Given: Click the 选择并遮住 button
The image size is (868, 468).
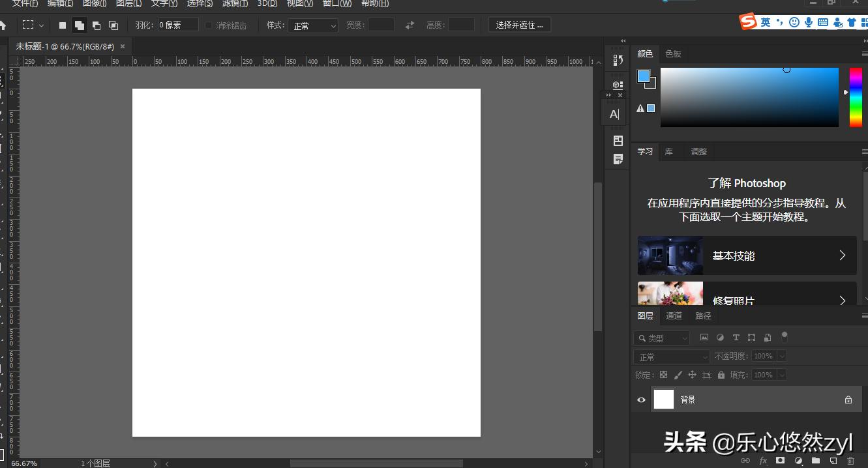Looking at the screenshot, I should pyautogui.click(x=519, y=25).
